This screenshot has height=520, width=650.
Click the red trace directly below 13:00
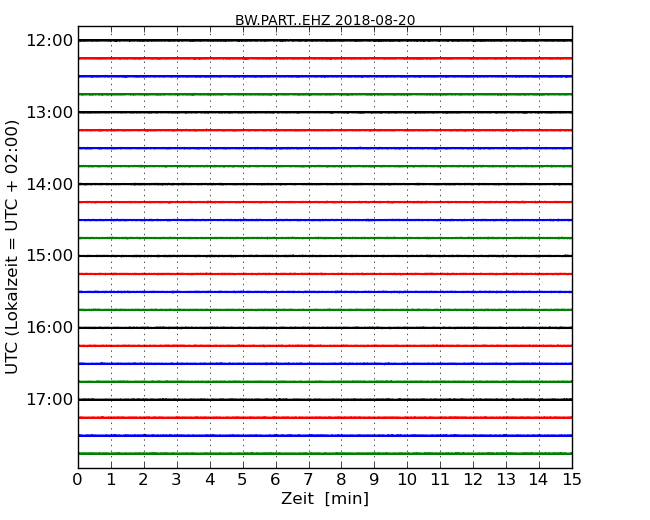(325, 130)
